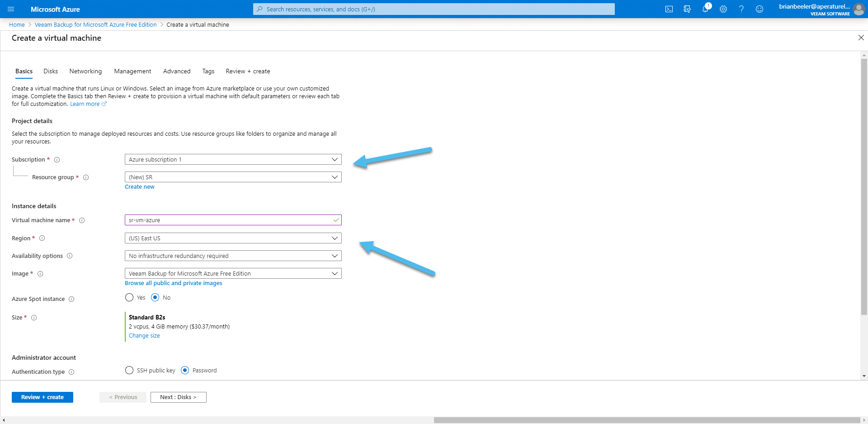
Task: Focus the Virtual machine name field
Action: point(233,220)
